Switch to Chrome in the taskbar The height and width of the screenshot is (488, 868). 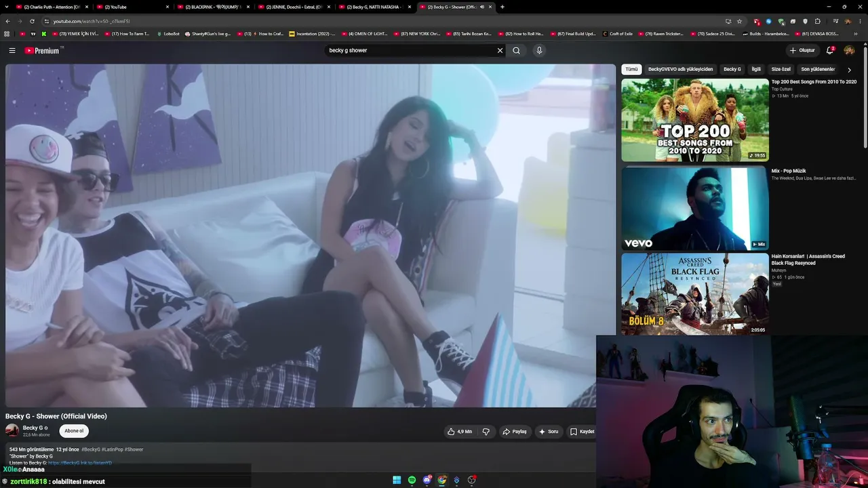click(442, 481)
